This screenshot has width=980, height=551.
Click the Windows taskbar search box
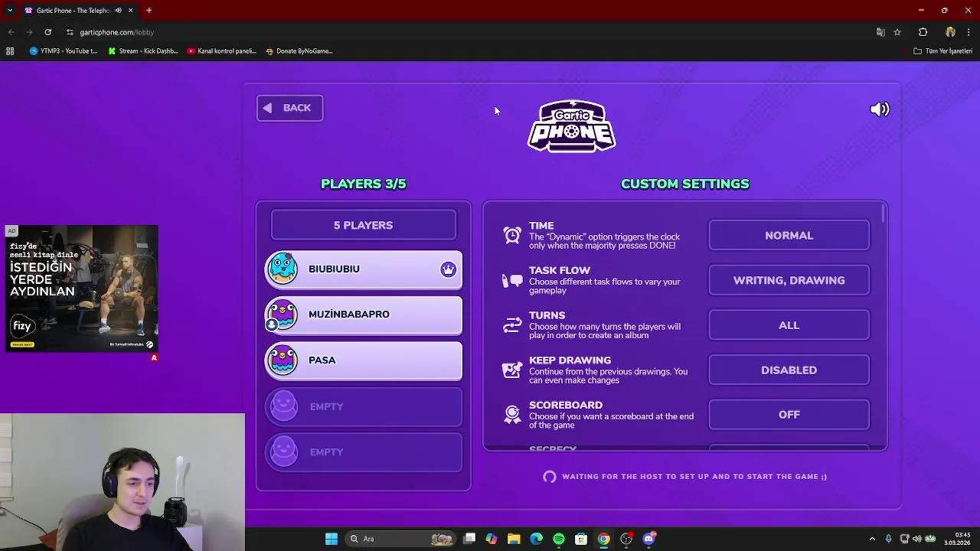[x=400, y=539]
